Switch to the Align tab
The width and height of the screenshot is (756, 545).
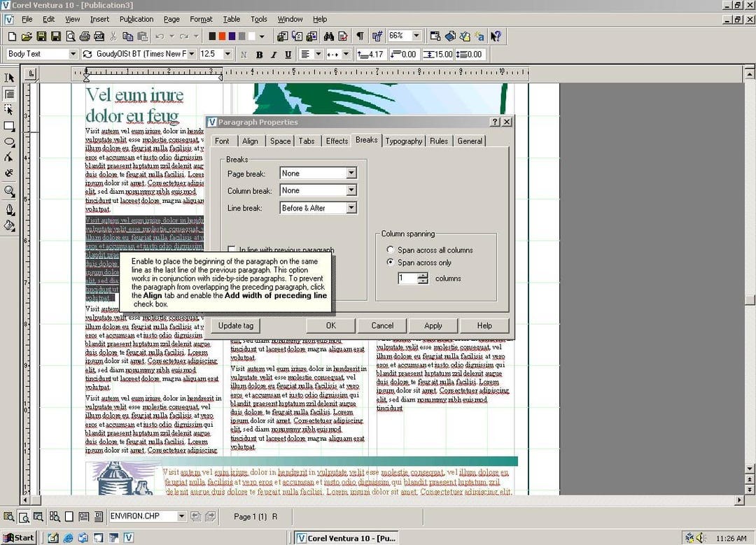tap(250, 141)
